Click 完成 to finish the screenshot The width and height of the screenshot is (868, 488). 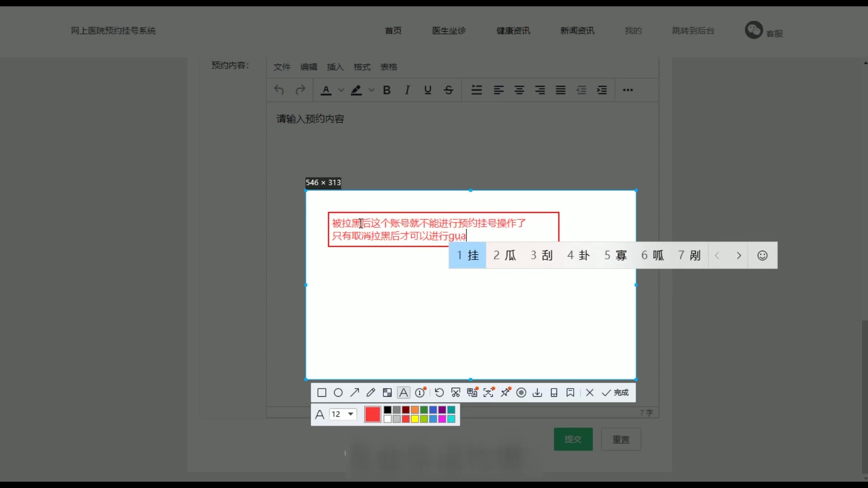[616, 393]
